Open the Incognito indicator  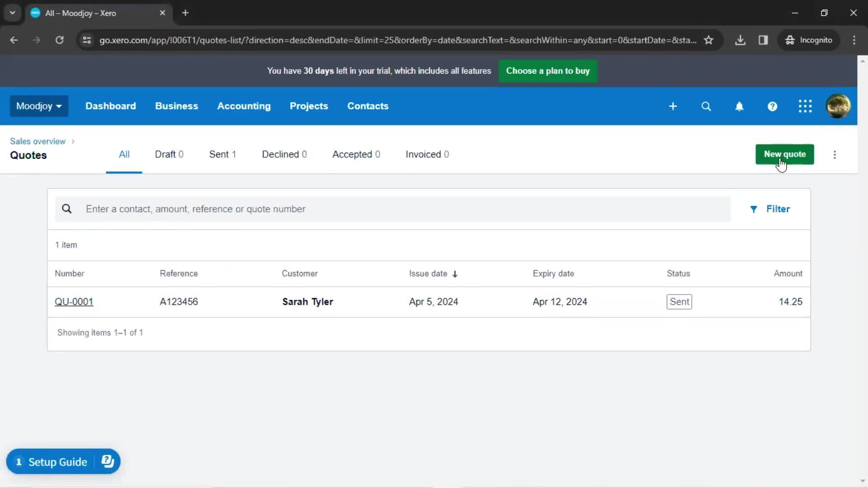809,40
